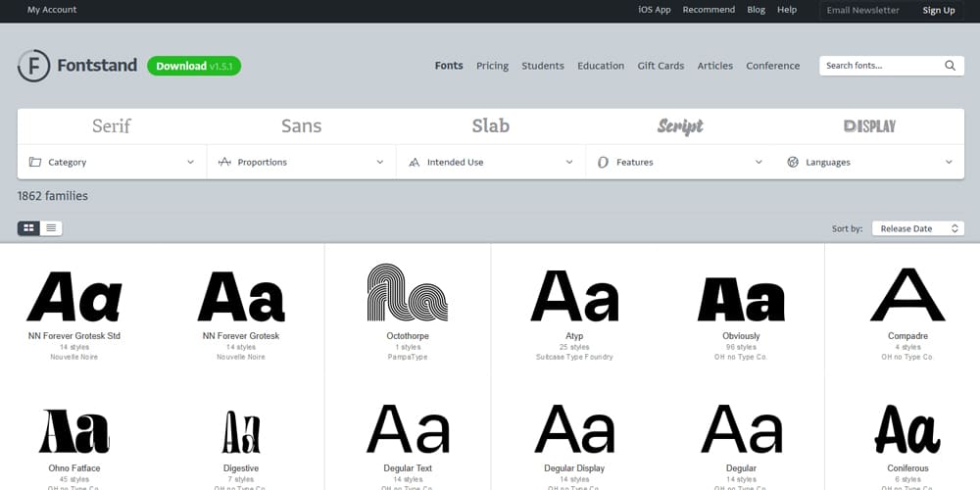Click the Proportions filter icon
This screenshot has width=980, height=490.
pyautogui.click(x=224, y=162)
